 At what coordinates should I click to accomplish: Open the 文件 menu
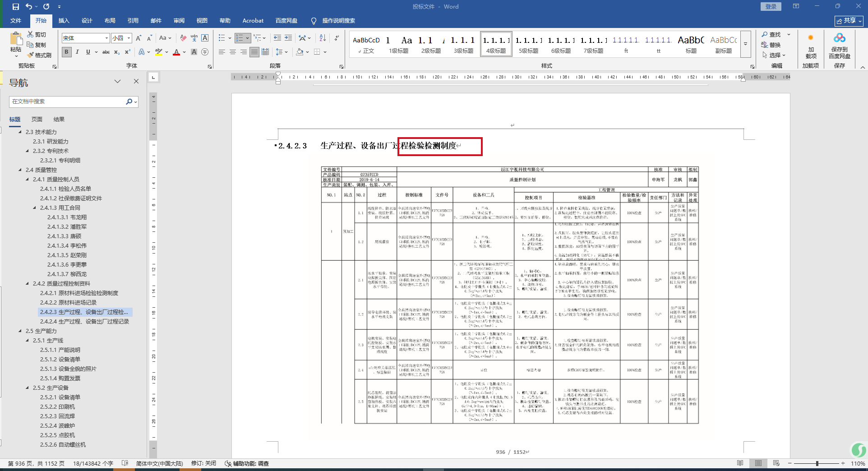[x=16, y=21]
